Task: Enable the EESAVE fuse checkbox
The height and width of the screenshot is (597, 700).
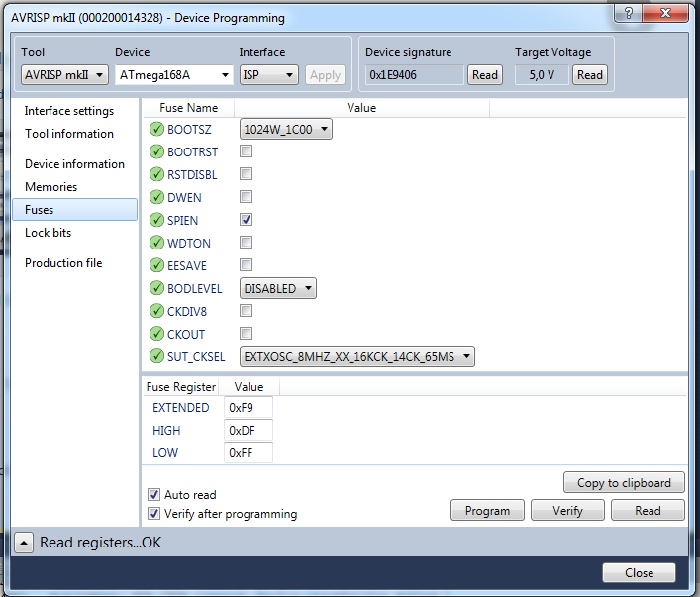Action: pos(246,264)
